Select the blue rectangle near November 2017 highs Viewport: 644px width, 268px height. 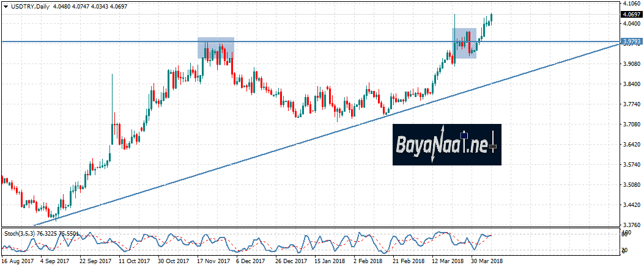pyautogui.click(x=215, y=48)
